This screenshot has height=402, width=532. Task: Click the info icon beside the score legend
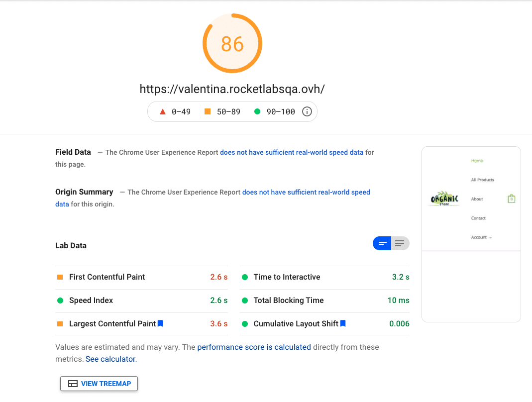pyautogui.click(x=307, y=111)
